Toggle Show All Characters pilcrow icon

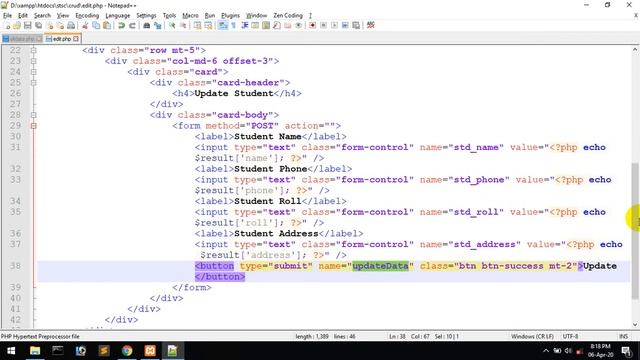tap(233, 25)
